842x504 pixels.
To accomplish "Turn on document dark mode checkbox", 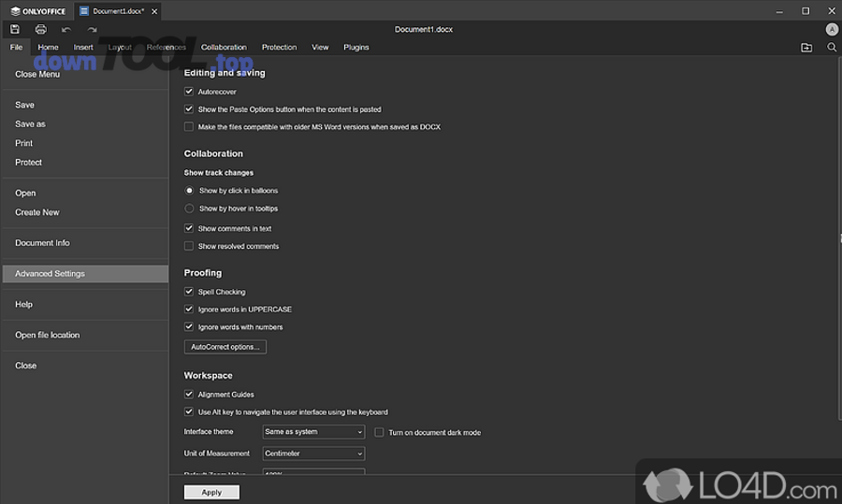I will 379,432.
